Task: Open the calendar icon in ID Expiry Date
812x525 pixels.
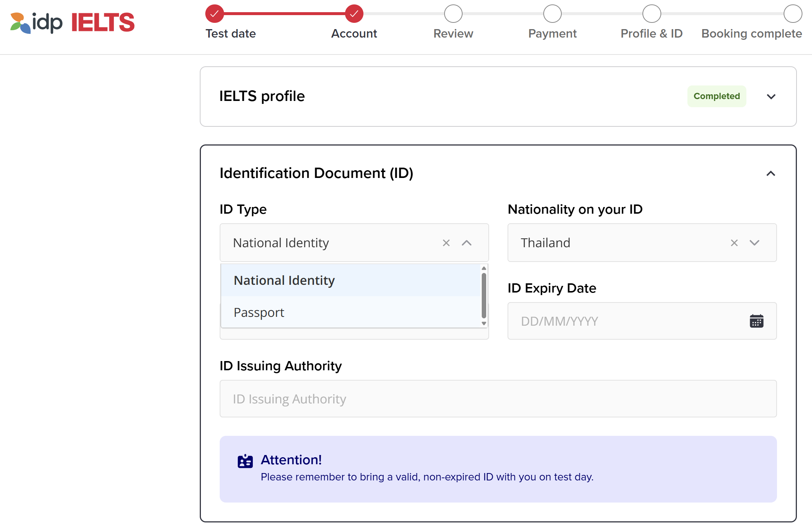Action: [756, 321]
